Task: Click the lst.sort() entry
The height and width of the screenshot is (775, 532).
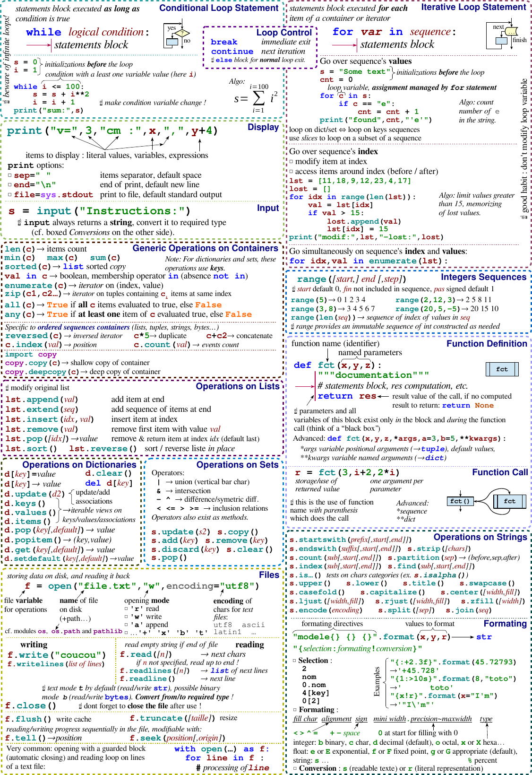Action: tap(31, 449)
